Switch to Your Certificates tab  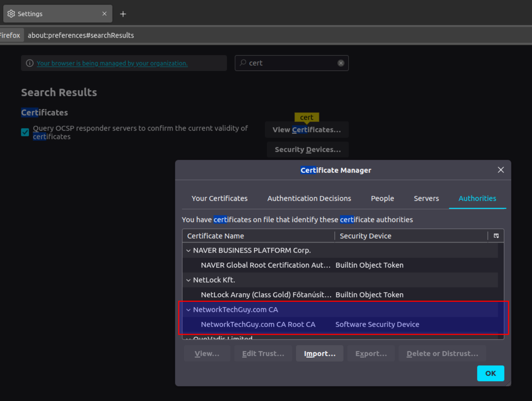[x=219, y=198]
